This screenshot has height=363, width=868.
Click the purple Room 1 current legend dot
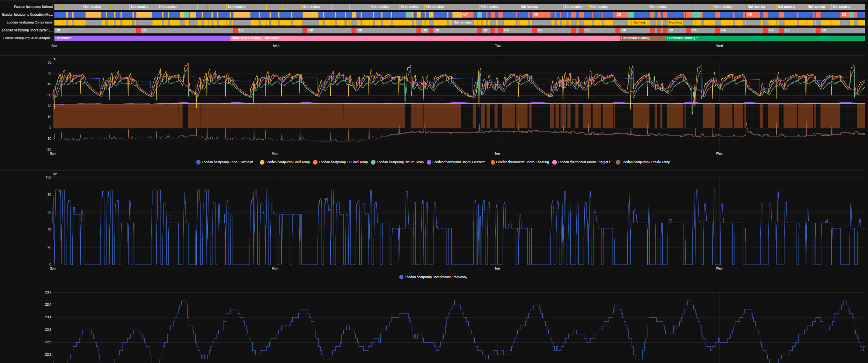(429, 162)
